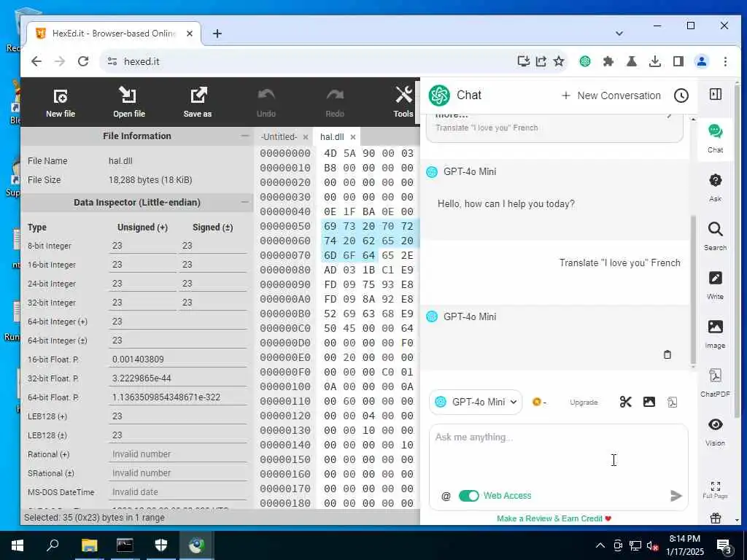747x560 pixels.
Task: Open the Chat sidebar tab icon
Action: (715, 138)
